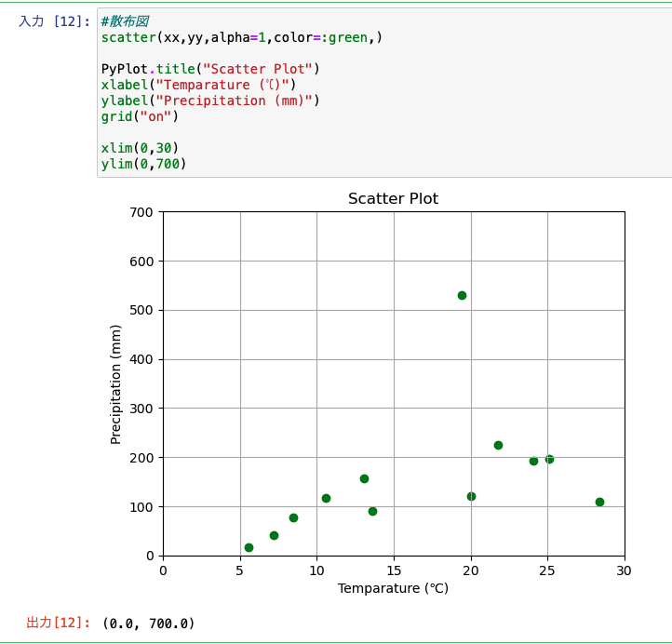Click the grid("on") code line
The width and height of the screenshot is (672, 644).
[x=140, y=116]
